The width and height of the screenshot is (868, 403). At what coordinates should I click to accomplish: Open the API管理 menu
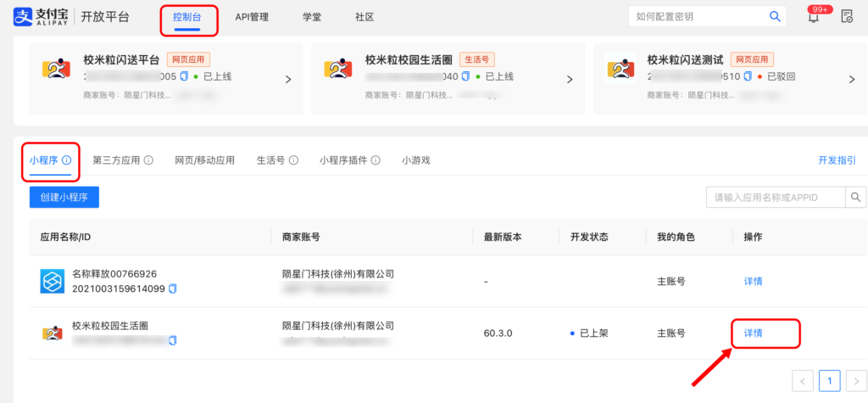(252, 17)
